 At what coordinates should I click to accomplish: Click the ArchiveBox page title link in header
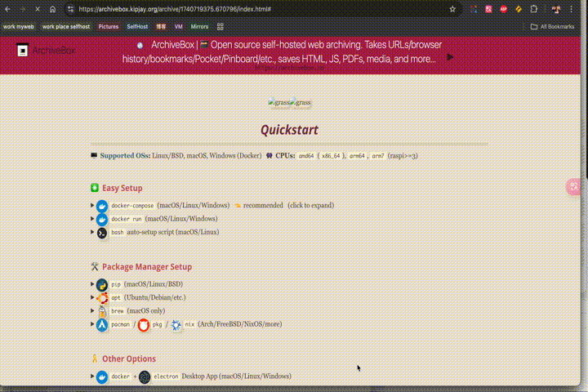coord(283,51)
